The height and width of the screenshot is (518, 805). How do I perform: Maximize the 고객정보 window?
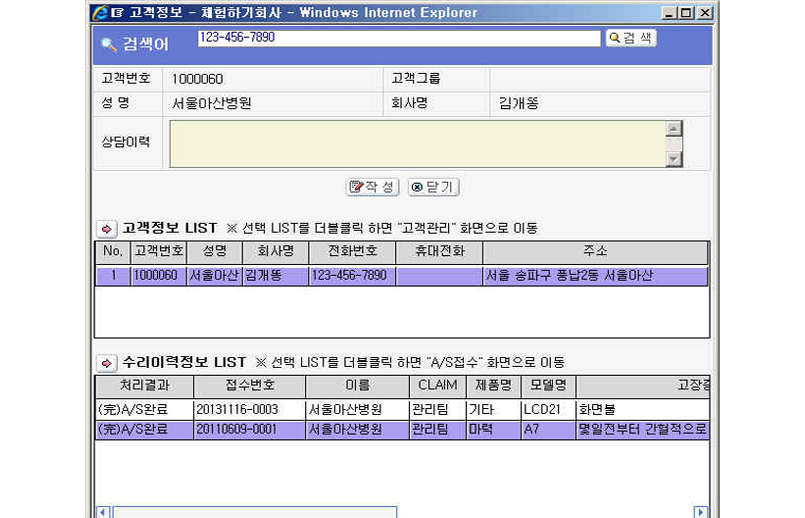point(685,13)
